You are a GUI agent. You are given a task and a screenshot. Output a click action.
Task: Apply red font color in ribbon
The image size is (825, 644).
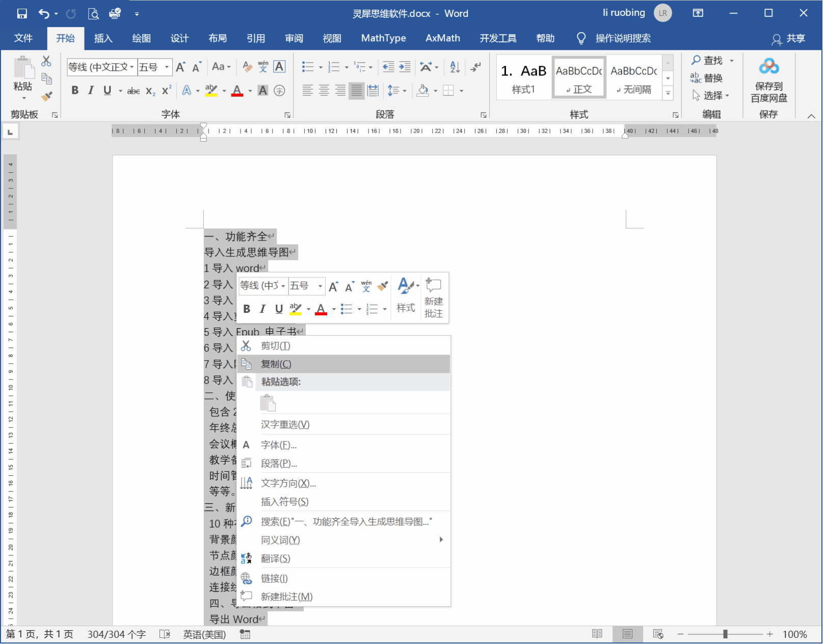(237, 91)
